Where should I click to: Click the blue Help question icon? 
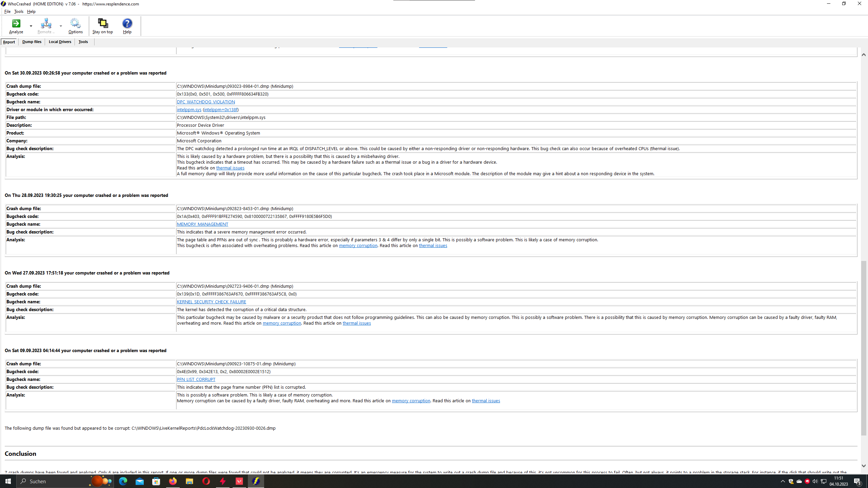pos(127,24)
